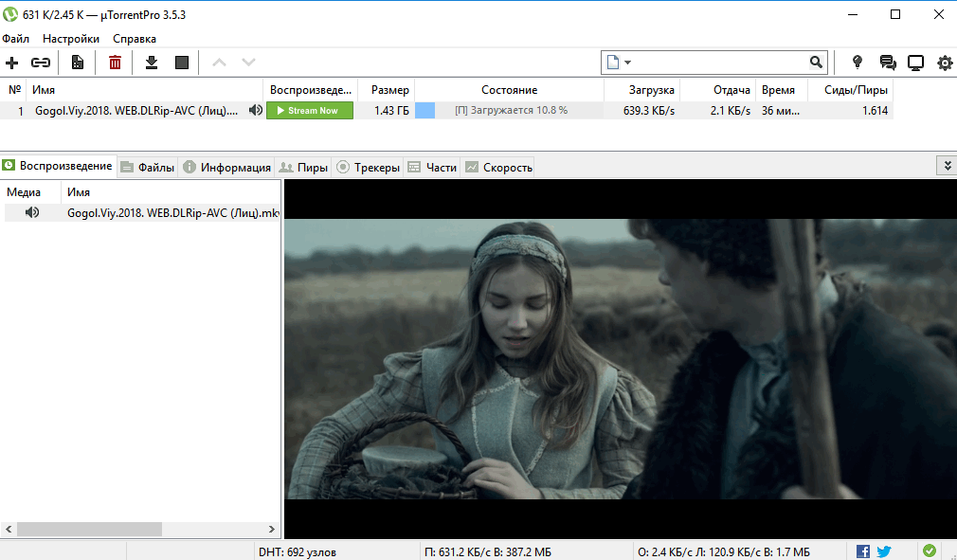Switch to the Информация tab
The image size is (957, 560).
(227, 167)
